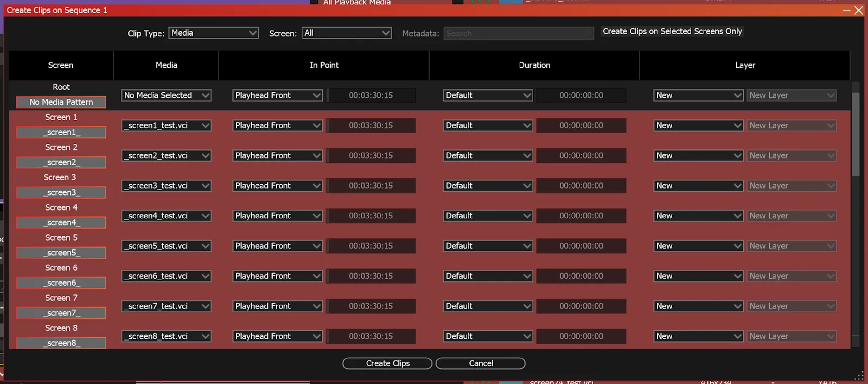Viewport: 868px width, 384px height.
Task: Click Root row In Point timecode 00:03:30:15
Action: (x=371, y=95)
